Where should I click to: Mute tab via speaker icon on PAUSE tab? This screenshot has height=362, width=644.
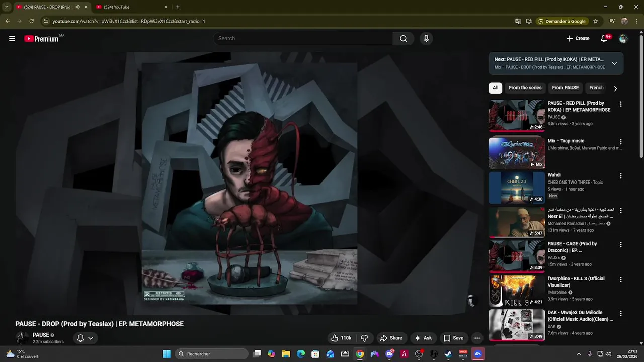point(77,7)
